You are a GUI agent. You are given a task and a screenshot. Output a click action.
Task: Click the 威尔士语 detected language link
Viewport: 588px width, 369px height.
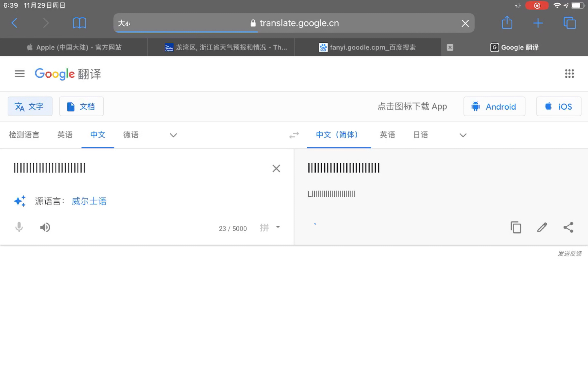pos(89,201)
